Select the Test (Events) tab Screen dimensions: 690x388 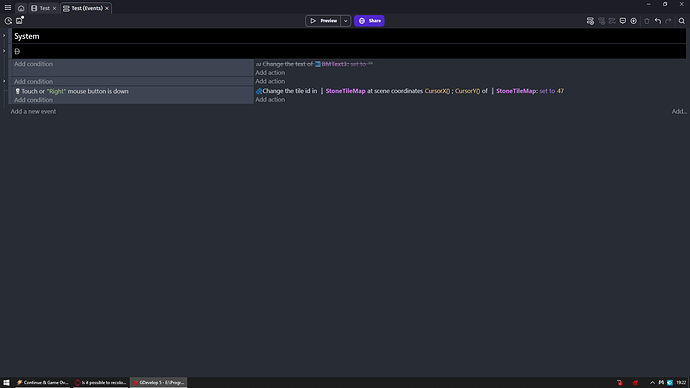[x=87, y=8]
